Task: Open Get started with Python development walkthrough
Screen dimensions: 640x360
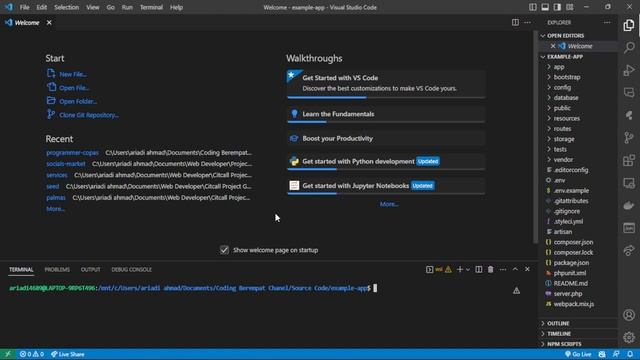Action: click(x=386, y=162)
